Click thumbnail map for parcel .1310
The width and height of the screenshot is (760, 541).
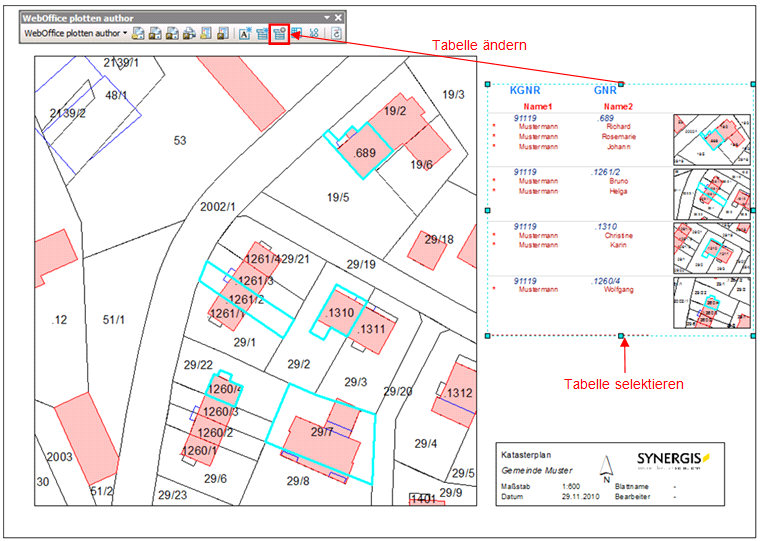coord(712,249)
